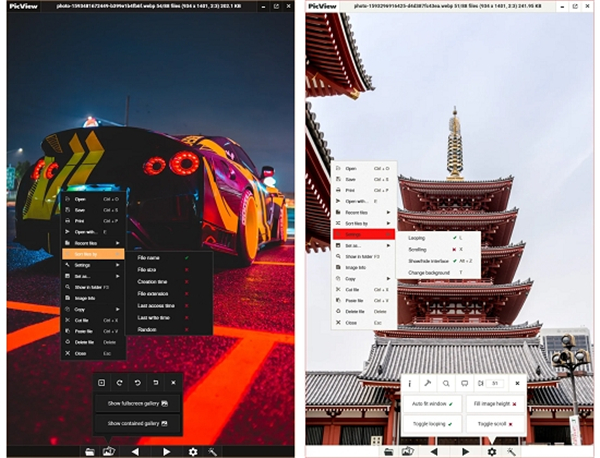The width and height of the screenshot is (600, 458).
Task: Click Show fullscreen gallery button
Action: 136,403
